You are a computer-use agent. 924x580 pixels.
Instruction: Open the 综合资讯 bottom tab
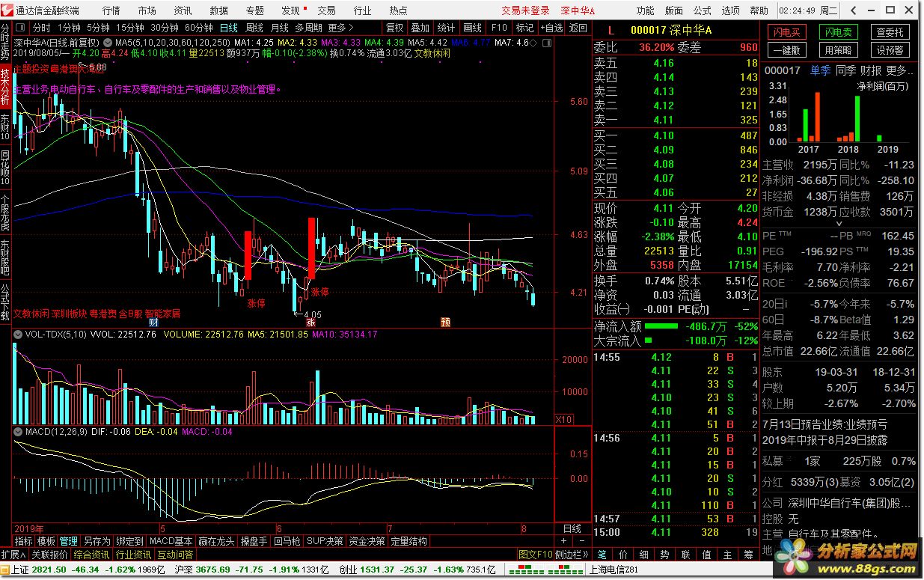(x=92, y=555)
